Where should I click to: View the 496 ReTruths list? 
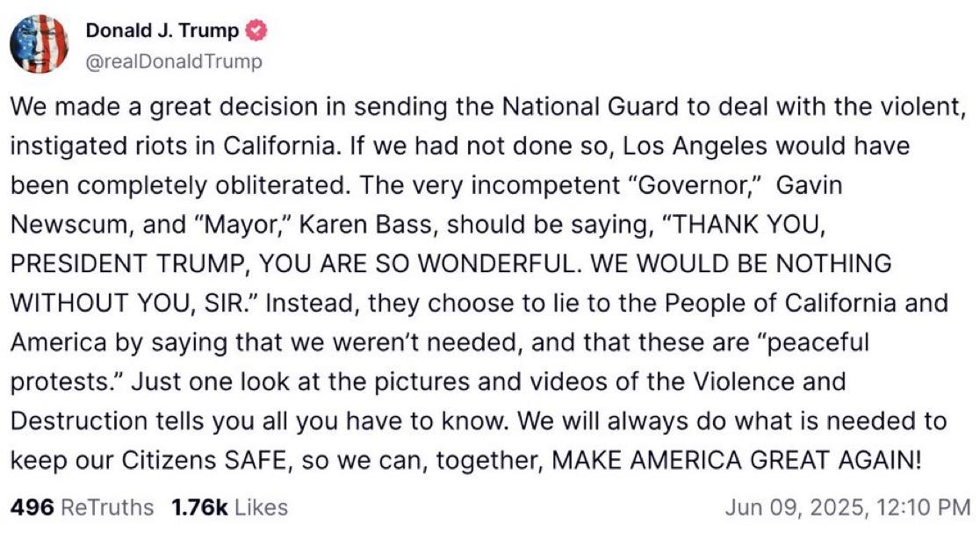(x=82, y=507)
